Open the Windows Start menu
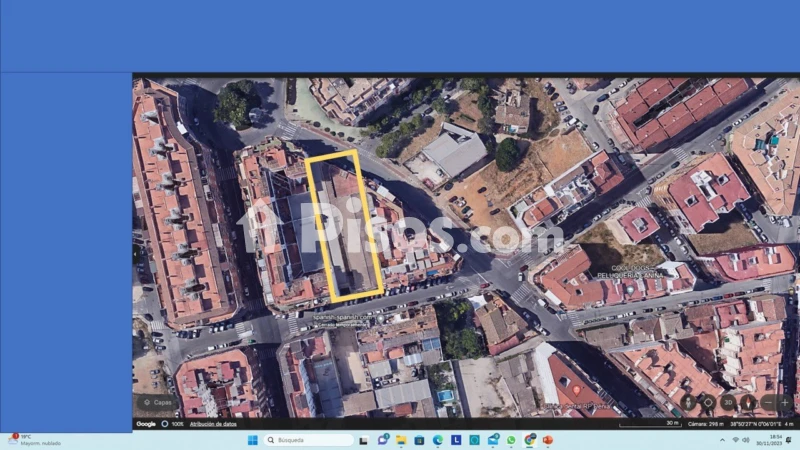The image size is (800, 450). pos(253,440)
